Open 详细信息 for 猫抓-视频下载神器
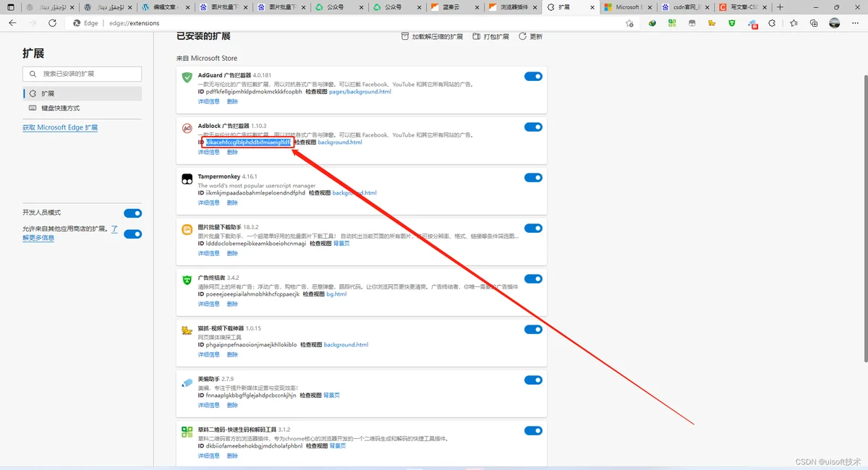The height and width of the screenshot is (470, 868). click(209, 355)
